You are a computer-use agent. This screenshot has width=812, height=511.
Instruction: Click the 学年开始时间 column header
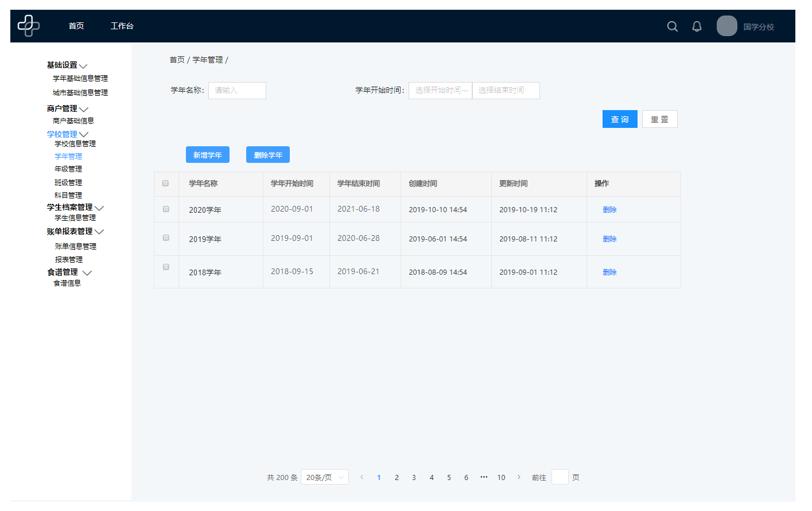[x=292, y=184]
